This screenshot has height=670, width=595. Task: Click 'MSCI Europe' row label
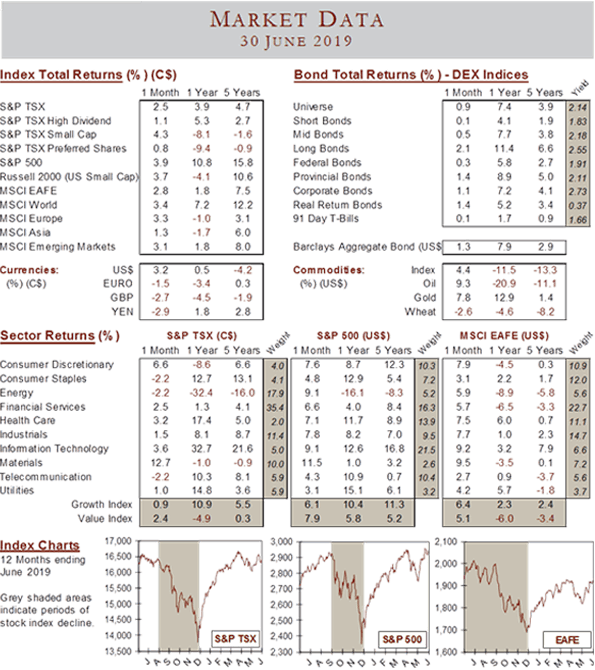click(x=31, y=219)
